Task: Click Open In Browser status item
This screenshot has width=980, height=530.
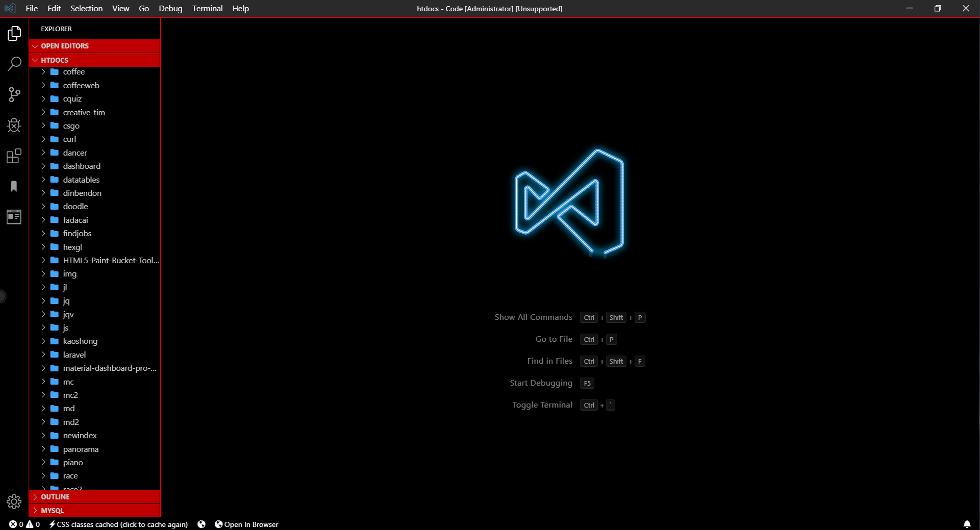Action: [x=246, y=524]
